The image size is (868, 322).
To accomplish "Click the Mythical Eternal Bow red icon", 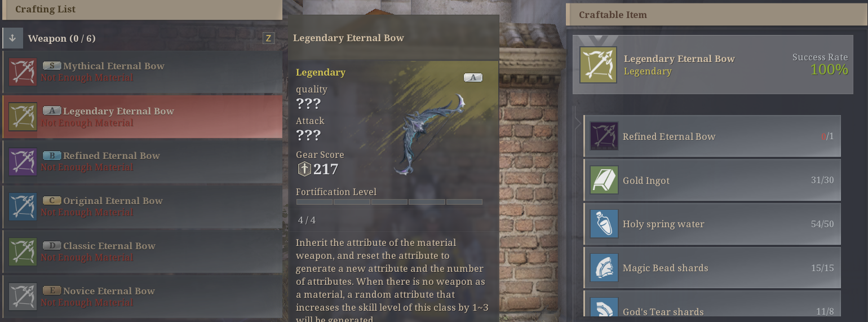I will click(x=23, y=72).
